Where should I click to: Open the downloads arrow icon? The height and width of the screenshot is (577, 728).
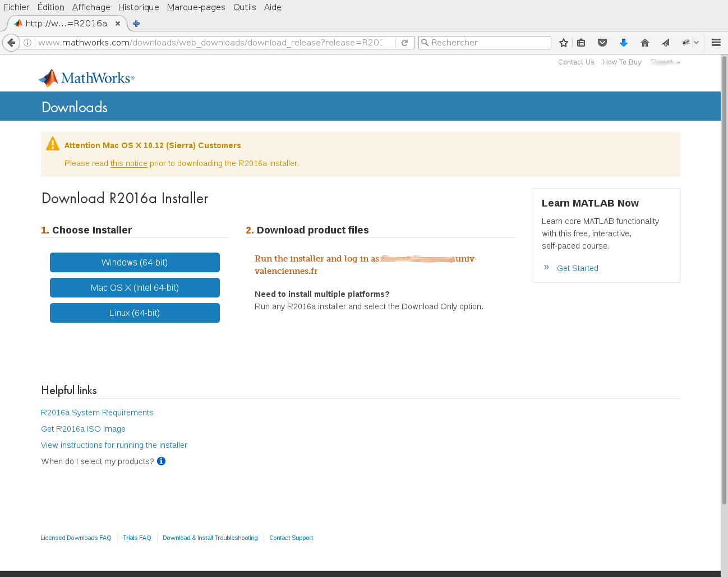click(x=624, y=43)
